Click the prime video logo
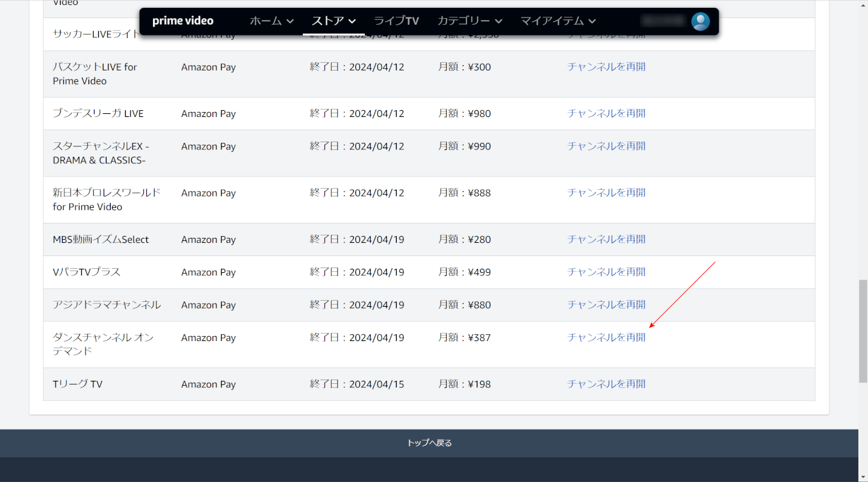Viewport: 868px width, 482px height. pos(183,21)
